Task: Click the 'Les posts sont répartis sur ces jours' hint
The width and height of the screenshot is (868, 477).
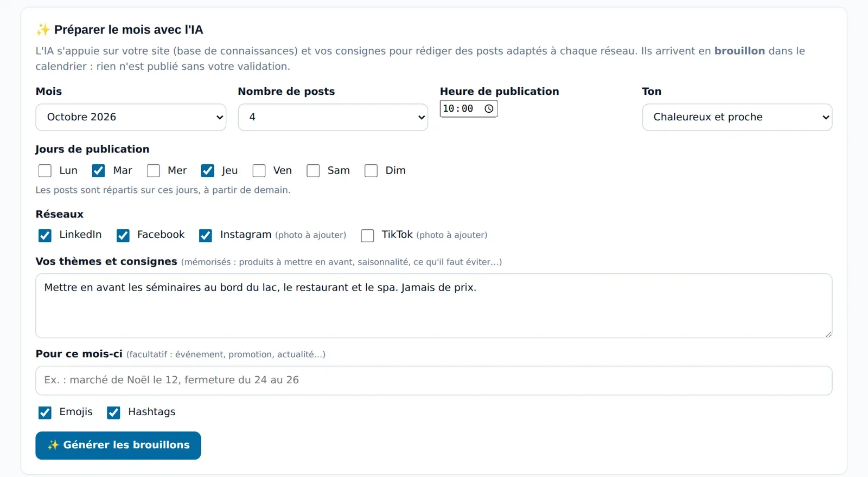Action: (x=163, y=190)
